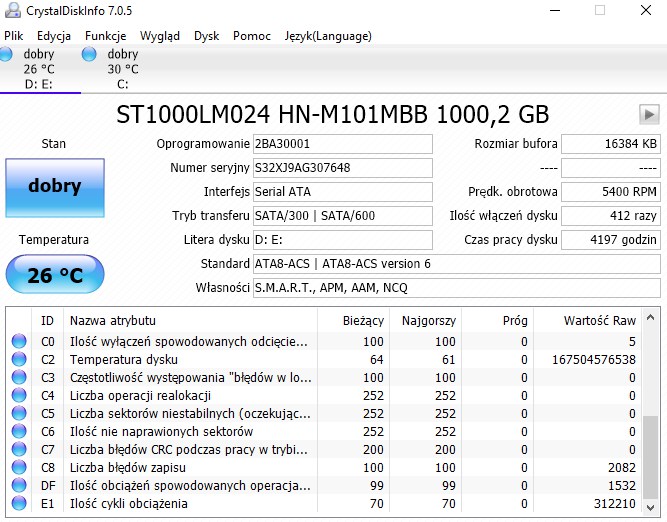Open the Pomoc menu
Screen dimensions: 667x522
click(251, 36)
